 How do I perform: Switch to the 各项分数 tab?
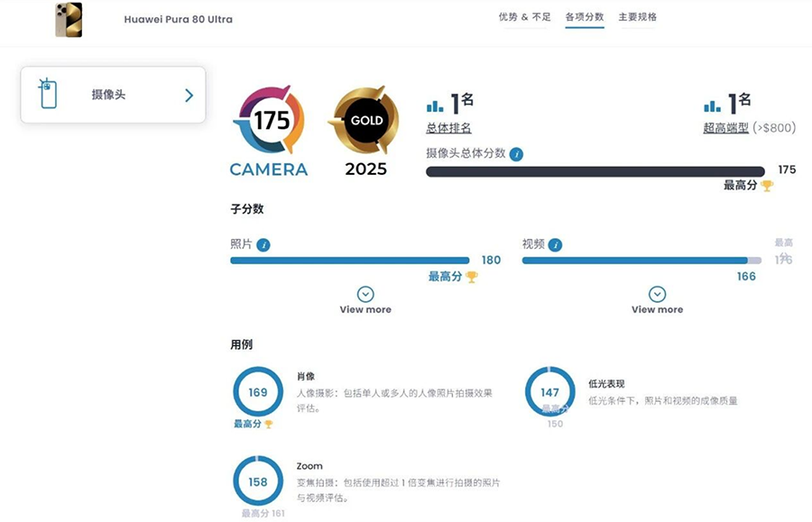tap(585, 17)
